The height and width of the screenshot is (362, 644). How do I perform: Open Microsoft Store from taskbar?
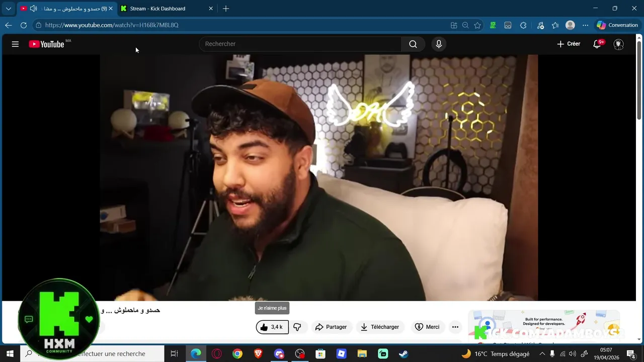[x=320, y=354]
